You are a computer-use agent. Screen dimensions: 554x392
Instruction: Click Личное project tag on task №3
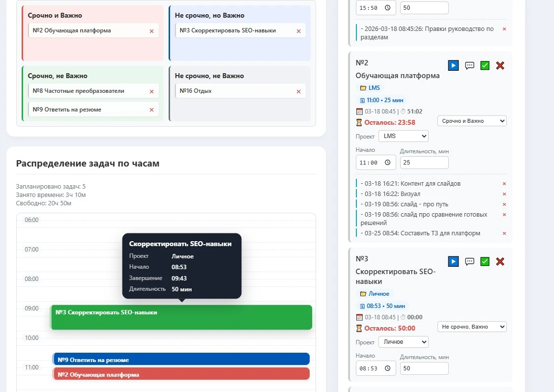point(375,294)
